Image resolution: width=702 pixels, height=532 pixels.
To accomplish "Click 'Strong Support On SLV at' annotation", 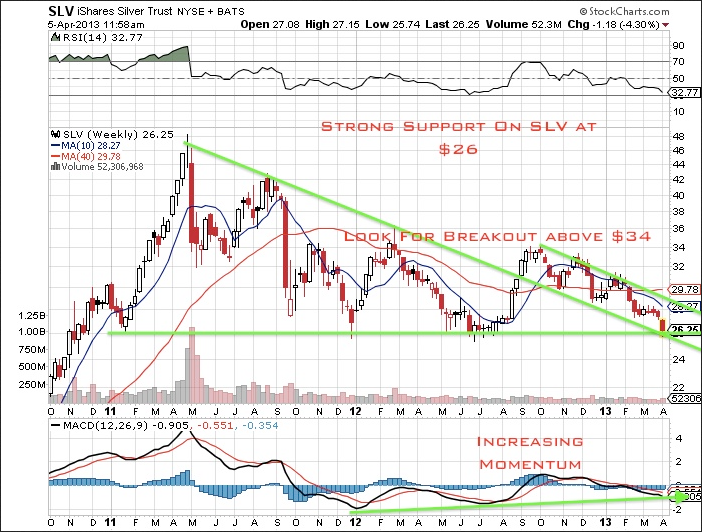I will click(459, 127).
